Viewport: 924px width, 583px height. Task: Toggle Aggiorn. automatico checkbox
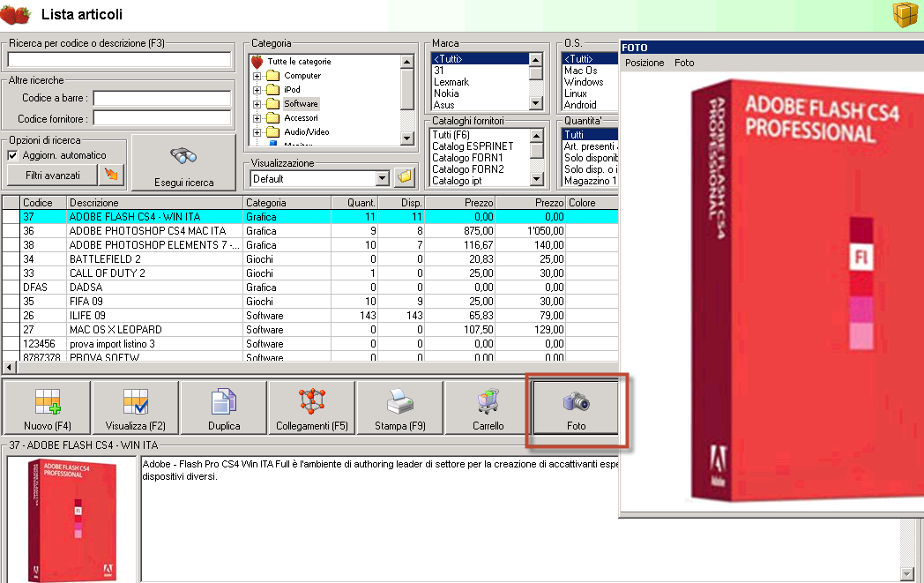(x=12, y=155)
